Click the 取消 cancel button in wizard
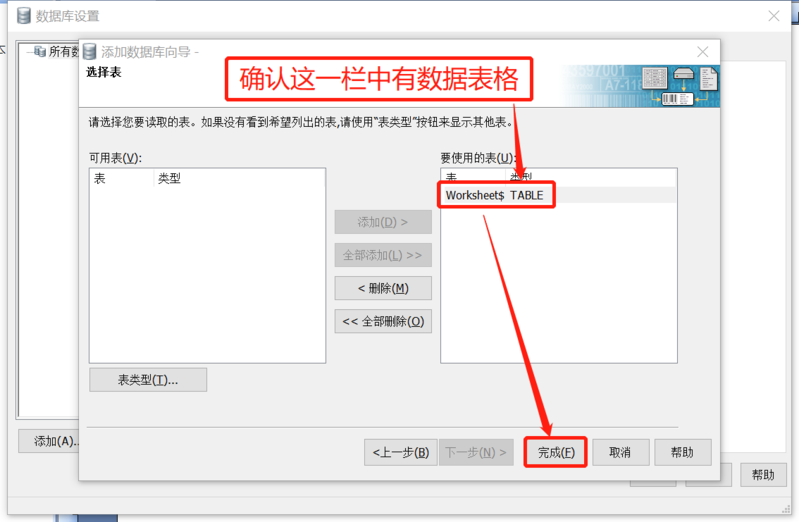Image resolution: width=799 pixels, height=522 pixels. pyautogui.click(x=621, y=452)
